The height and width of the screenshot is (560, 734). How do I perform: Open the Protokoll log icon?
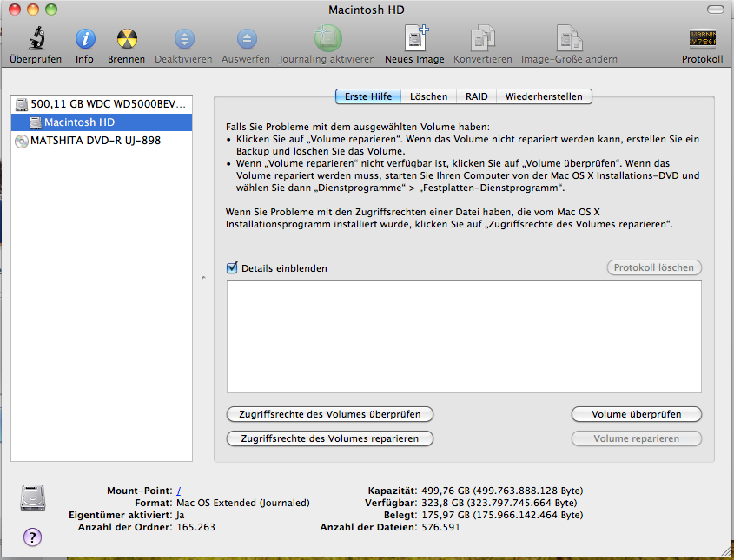(x=702, y=39)
